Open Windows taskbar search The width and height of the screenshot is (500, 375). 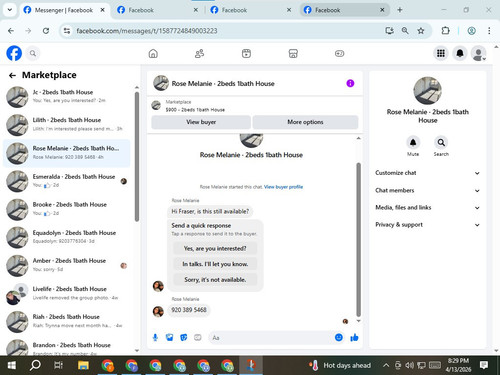tap(35, 365)
